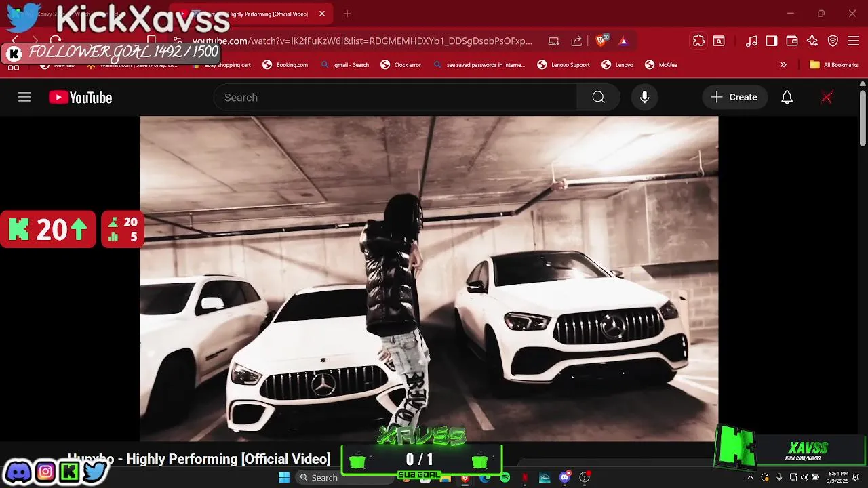Viewport: 868px width, 488px height.
Task: Open the Ebay shopping cart bookmark
Action: tap(222, 65)
